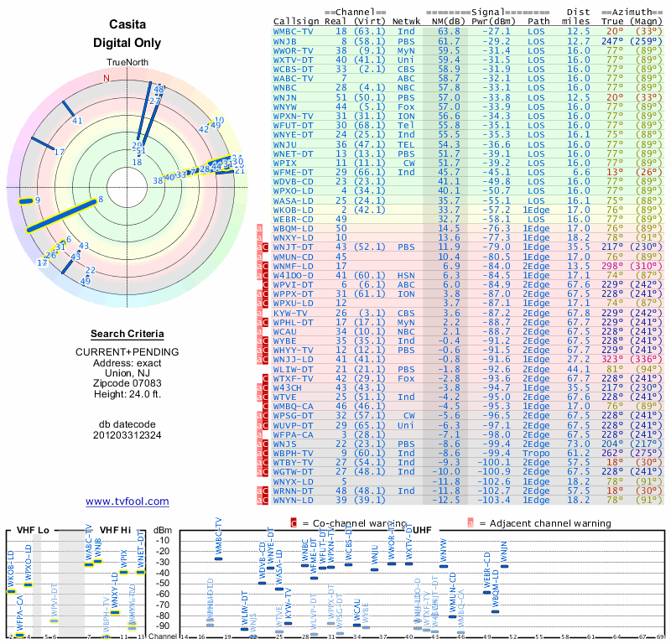Select the WBPH-TV callsign in the table
The image size is (671, 644).
[x=293, y=453]
